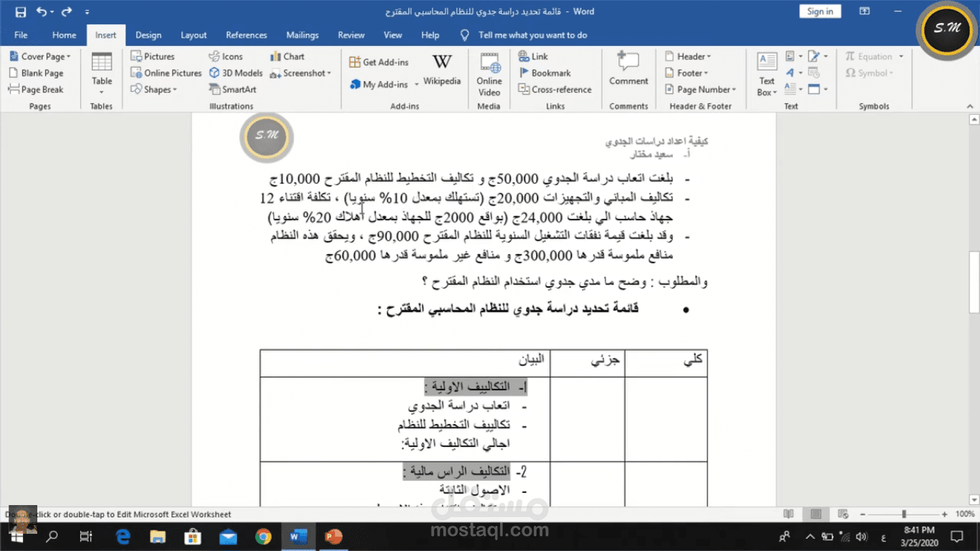980x551 pixels.
Task: Insert an Online Video
Action: [x=489, y=74]
